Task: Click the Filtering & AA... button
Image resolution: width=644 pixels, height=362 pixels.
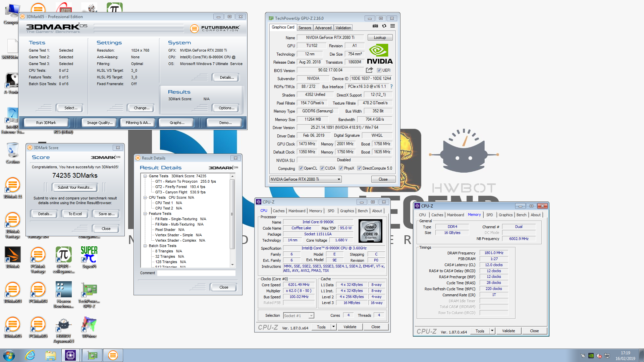Action: click(138, 123)
